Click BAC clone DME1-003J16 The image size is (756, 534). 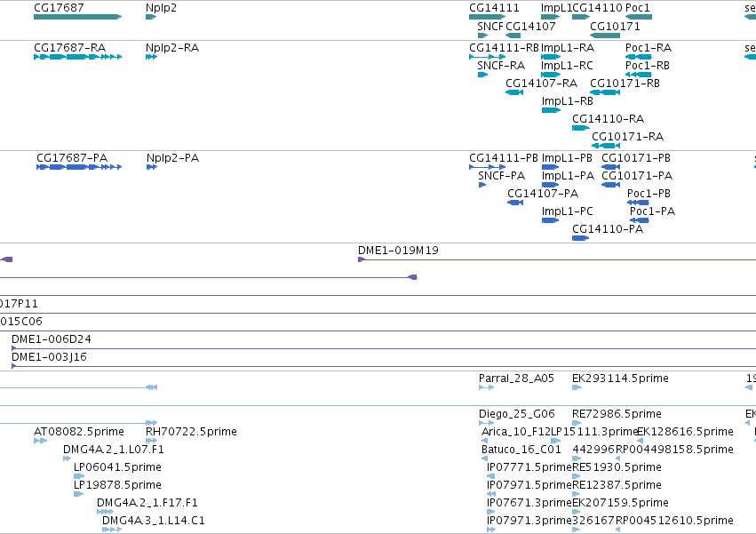(384, 367)
